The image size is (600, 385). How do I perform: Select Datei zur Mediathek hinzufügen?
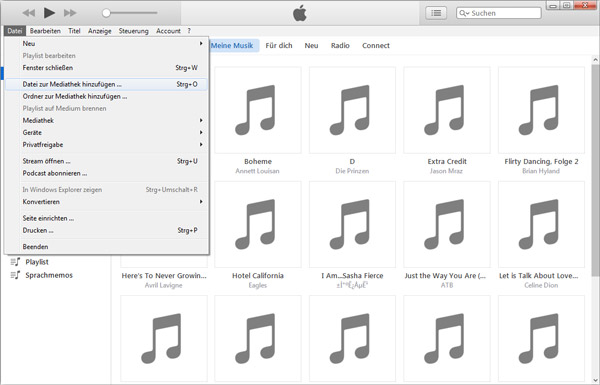click(107, 84)
